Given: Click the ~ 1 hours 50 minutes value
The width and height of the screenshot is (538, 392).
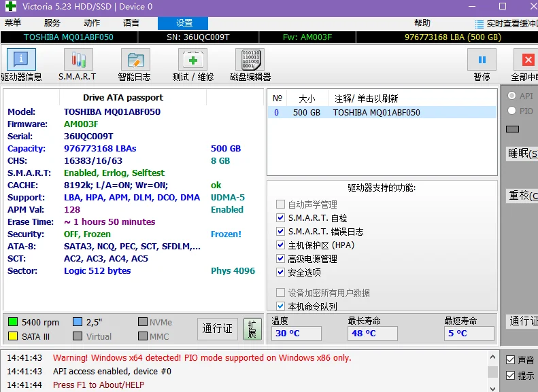Looking at the screenshot, I should click(x=110, y=221).
